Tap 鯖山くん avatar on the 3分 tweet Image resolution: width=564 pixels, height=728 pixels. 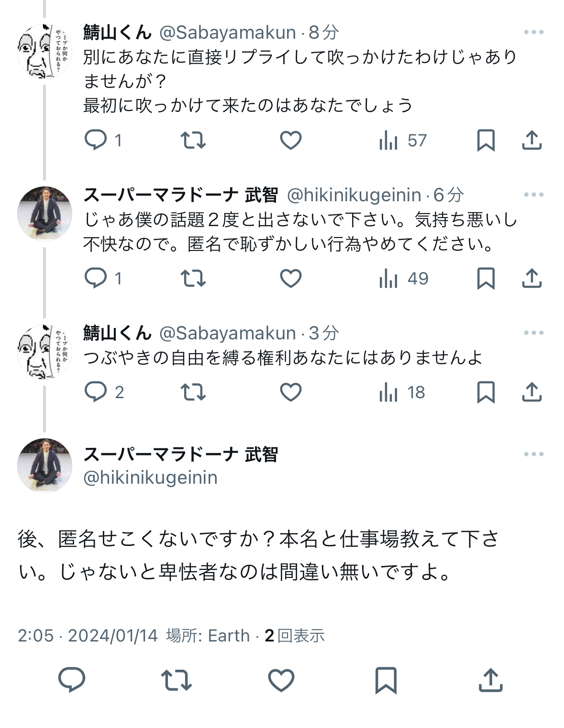44,352
